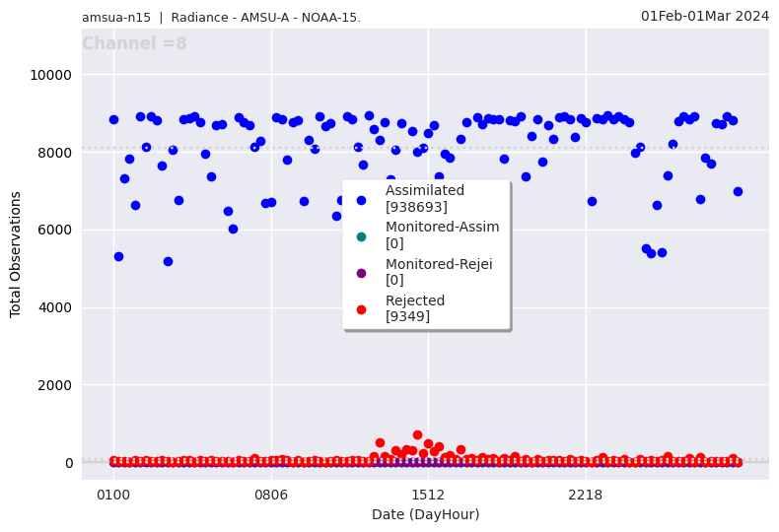Select the Channel =8 annotation

134,44
